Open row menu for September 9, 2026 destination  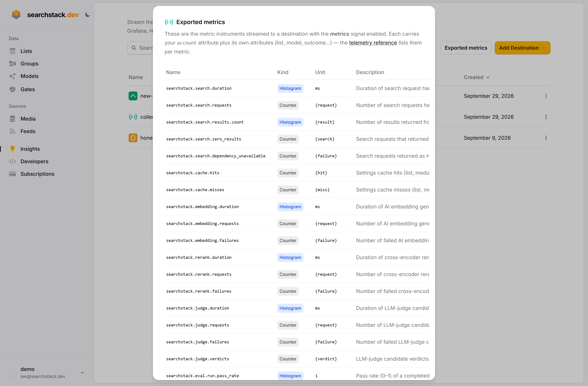tap(546, 138)
